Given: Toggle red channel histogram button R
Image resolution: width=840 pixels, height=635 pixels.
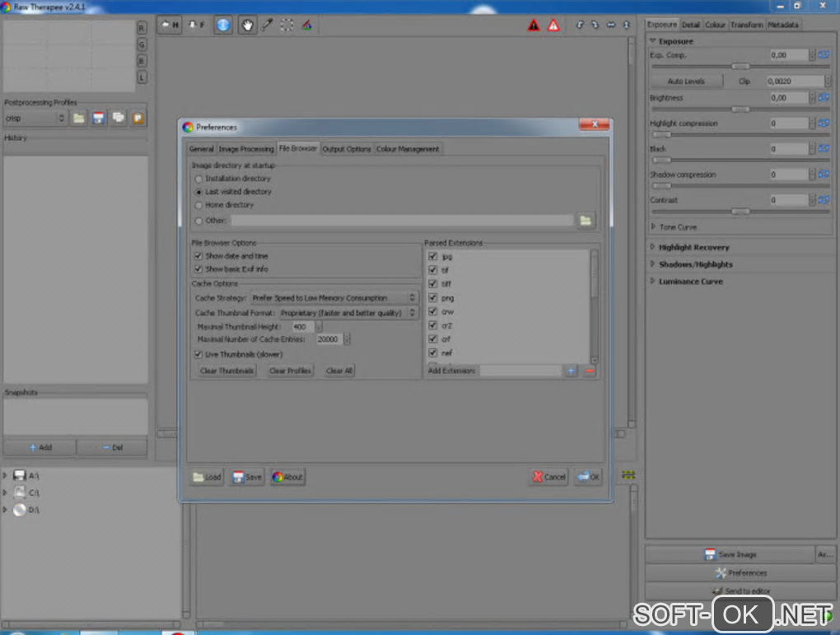Looking at the screenshot, I should (142, 28).
